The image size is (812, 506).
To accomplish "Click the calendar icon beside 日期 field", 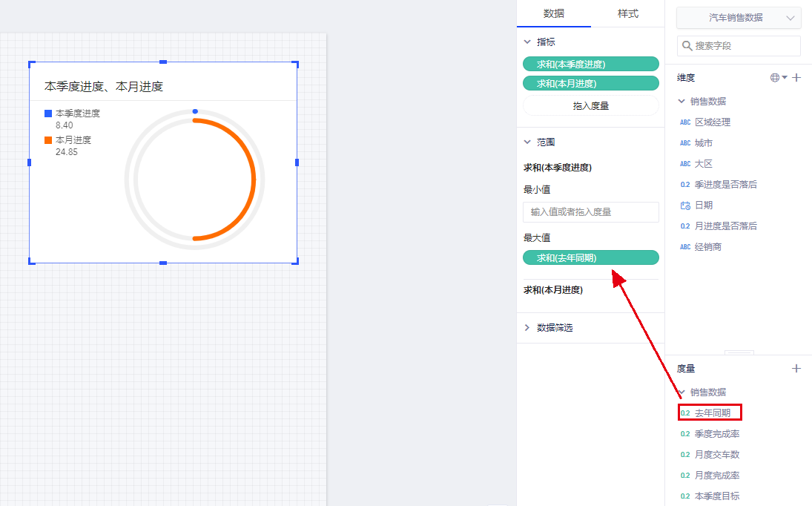I will [x=685, y=206].
